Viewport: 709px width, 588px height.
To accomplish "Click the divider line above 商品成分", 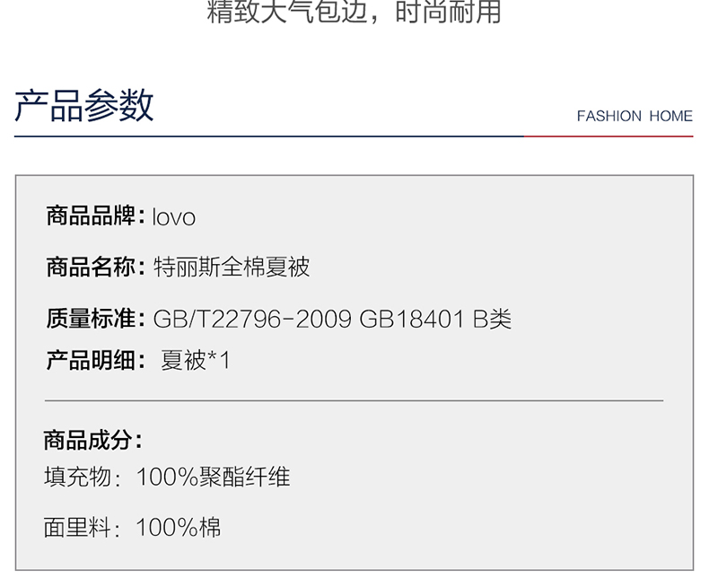I will pyautogui.click(x=354, y=400).
